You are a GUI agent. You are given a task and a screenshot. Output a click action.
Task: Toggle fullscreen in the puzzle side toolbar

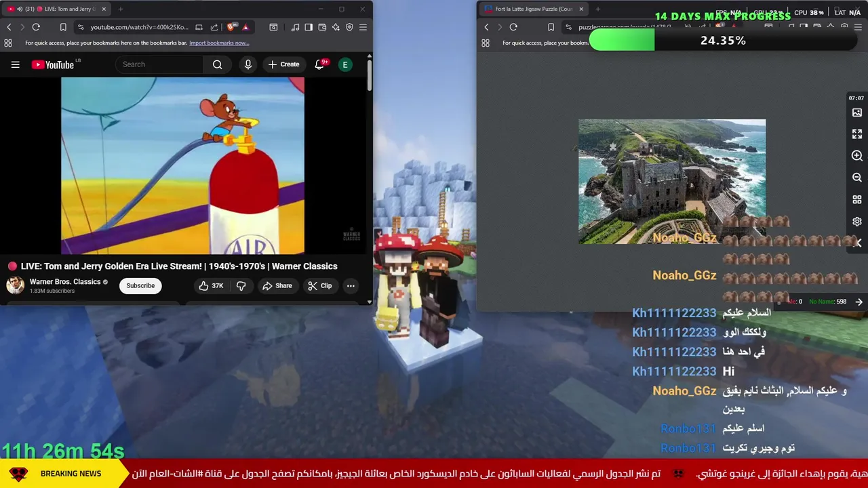(857, 134)
